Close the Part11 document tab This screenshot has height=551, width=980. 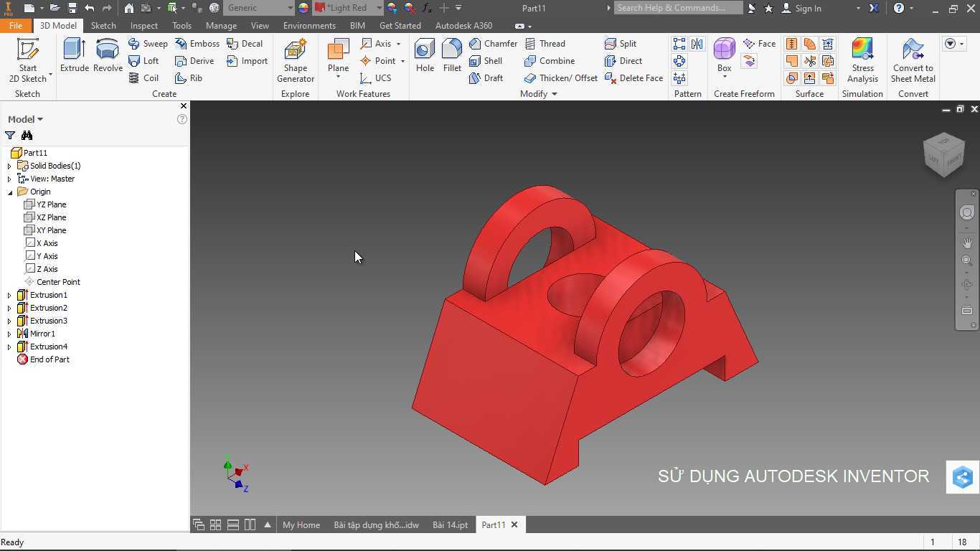(514, 524)
